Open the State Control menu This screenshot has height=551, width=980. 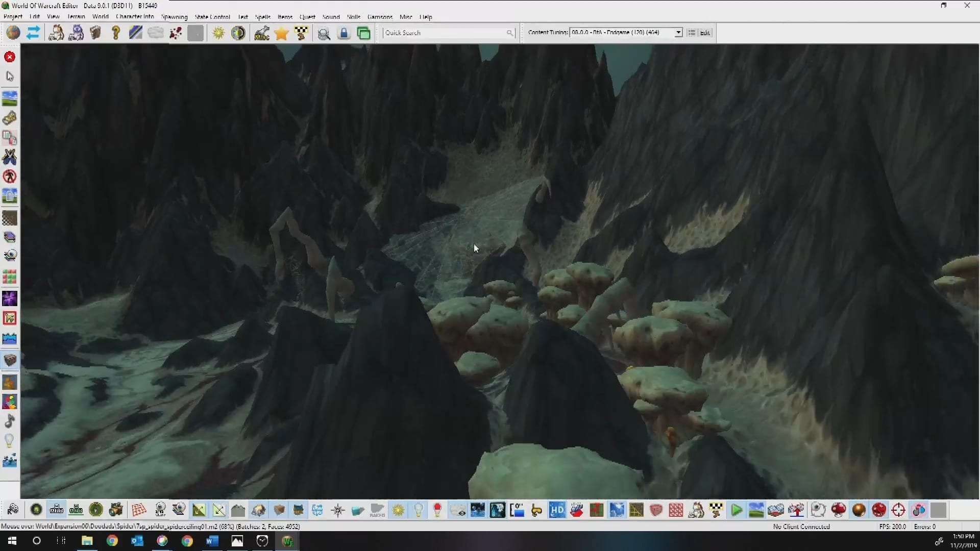tap(212, 17)
